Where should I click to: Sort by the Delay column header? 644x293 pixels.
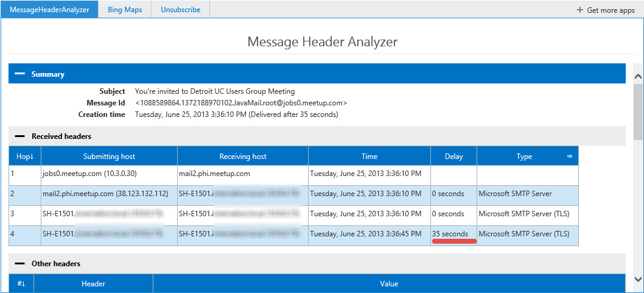453,156
